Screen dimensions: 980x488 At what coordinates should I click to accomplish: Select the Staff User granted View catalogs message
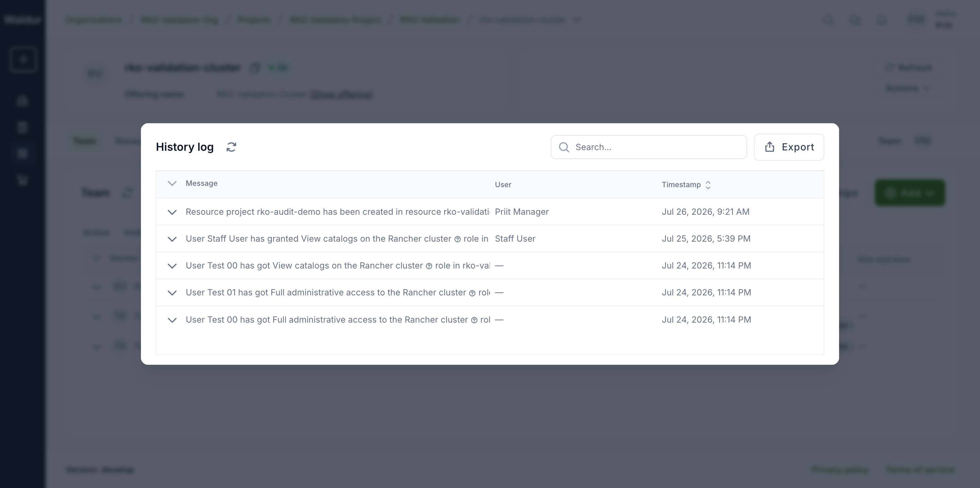click(x=337, y=239)
